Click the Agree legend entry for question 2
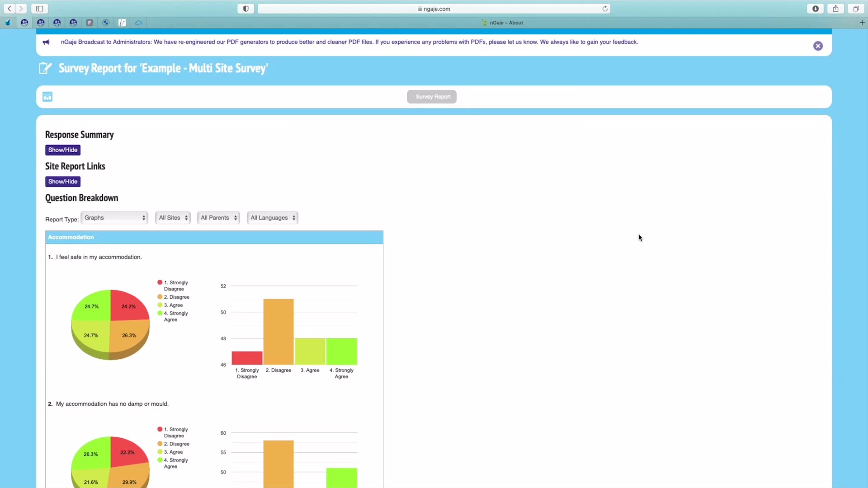The width and height of the screenshot is (868, 488). pyautogui.click(x=170, y=452)
